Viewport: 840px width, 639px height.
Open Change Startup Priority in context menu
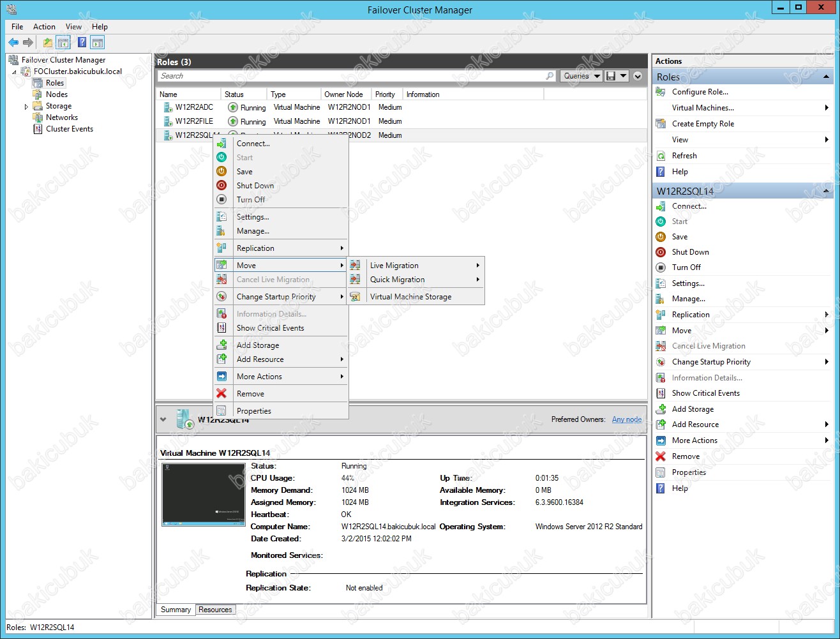(281, 297)
